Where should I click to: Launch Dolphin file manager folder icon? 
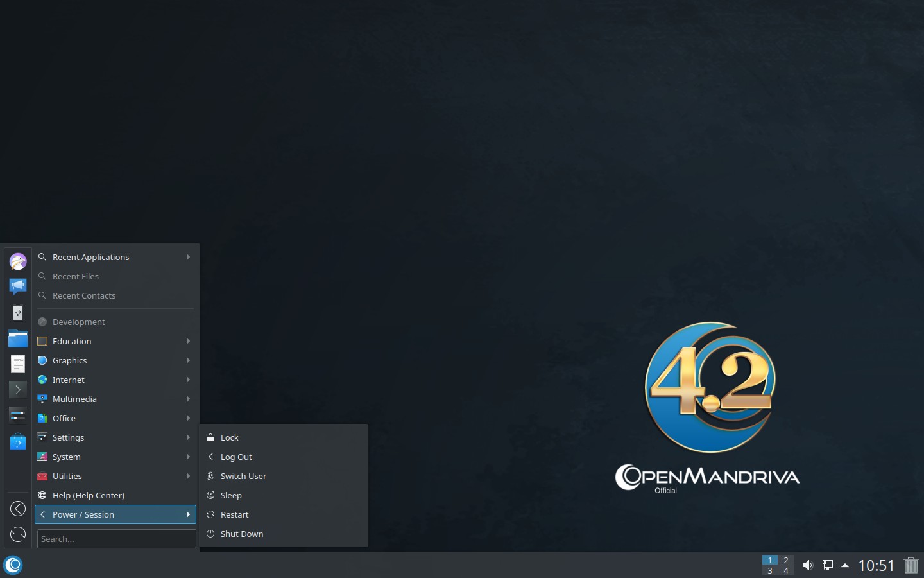(18, 338)
